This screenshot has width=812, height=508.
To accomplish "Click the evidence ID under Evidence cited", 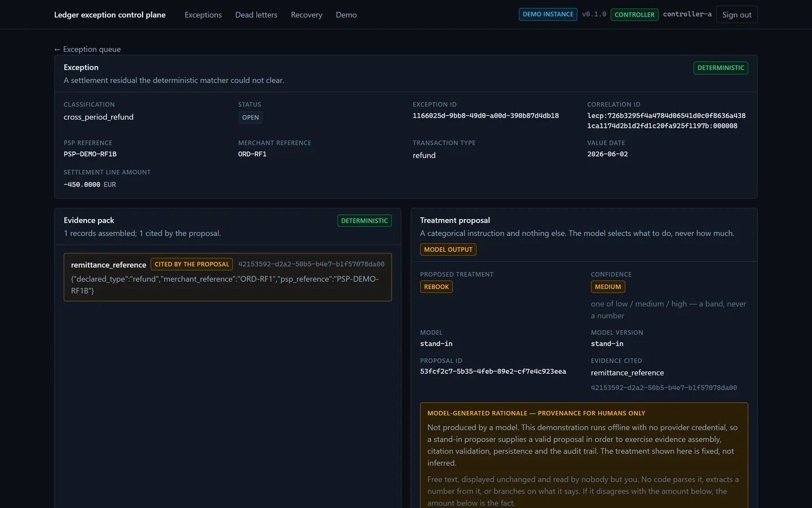I will coord(664,388).
